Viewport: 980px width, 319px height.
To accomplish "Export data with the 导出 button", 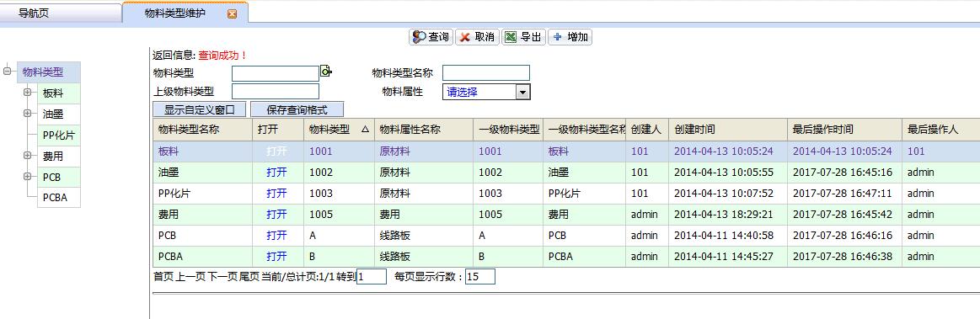I will 523,37.
